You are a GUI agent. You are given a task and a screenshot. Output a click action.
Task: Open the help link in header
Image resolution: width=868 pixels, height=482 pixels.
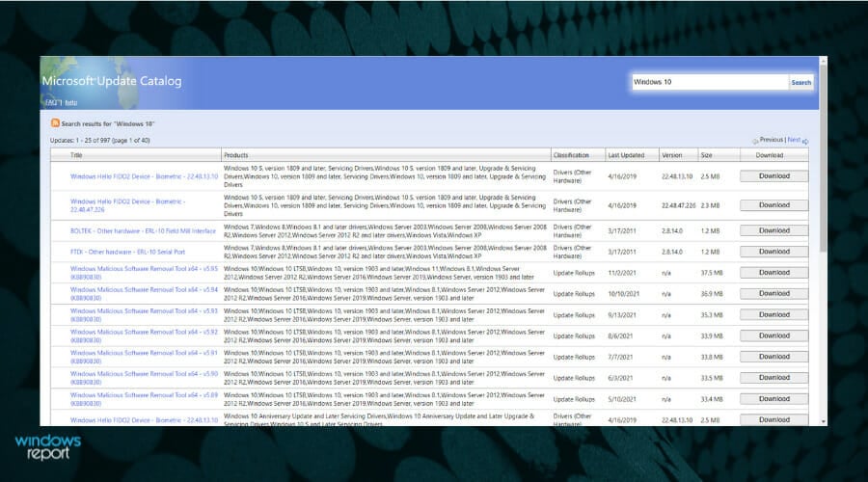coord(70,103)
